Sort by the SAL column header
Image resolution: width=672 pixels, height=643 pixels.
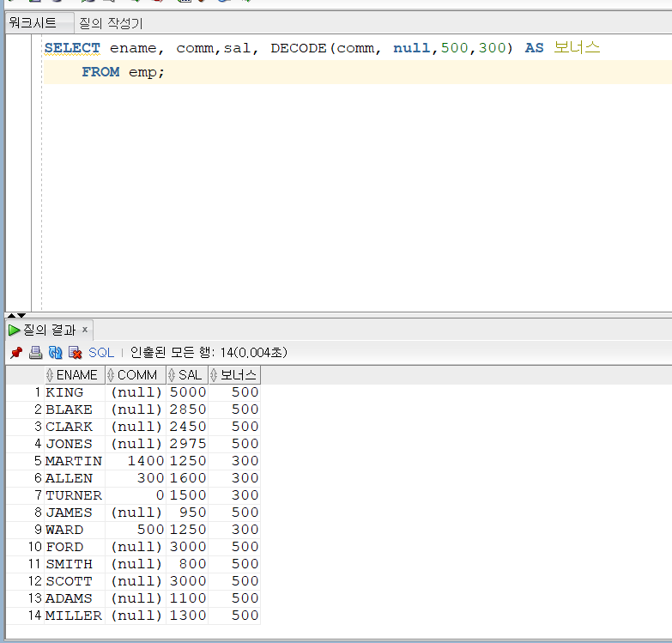187,375
